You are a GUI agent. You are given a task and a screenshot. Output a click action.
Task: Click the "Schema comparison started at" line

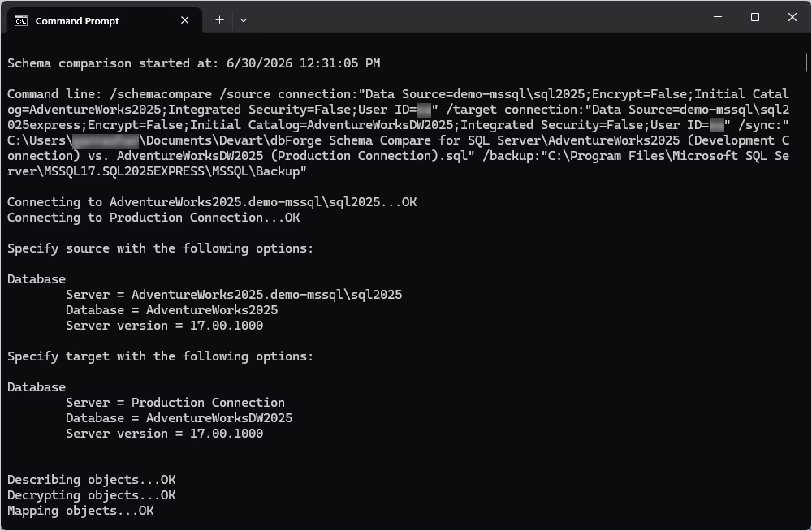click(194, 63)
